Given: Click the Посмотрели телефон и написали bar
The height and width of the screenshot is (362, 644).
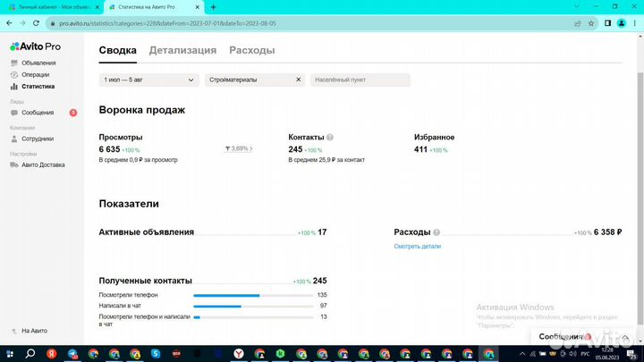Looking at the screenshot, I should (x=253, y=316).
